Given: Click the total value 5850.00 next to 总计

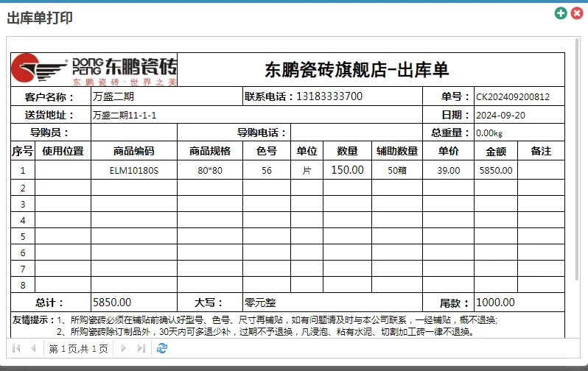Looking at the screenshot, I should [112, 303].
